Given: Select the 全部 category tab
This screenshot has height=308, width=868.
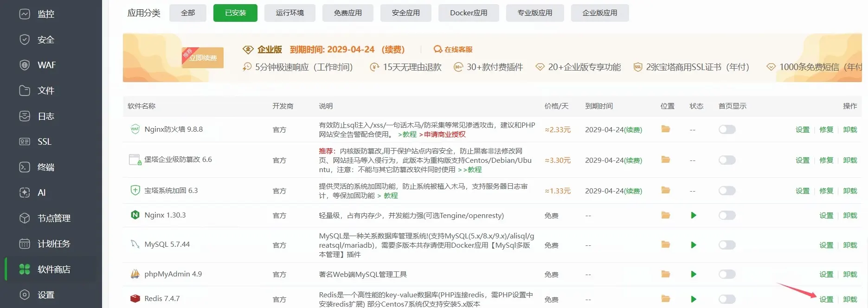Looking at the screenshot, I should [x=188, y=13].
